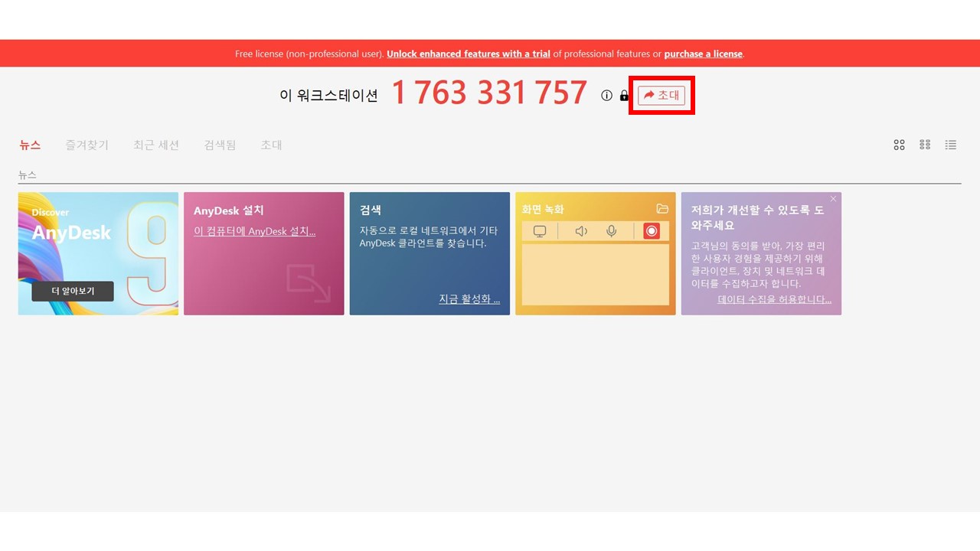Close the data collection card
This screenshot has width=980, height=551.
pos(834,199)
